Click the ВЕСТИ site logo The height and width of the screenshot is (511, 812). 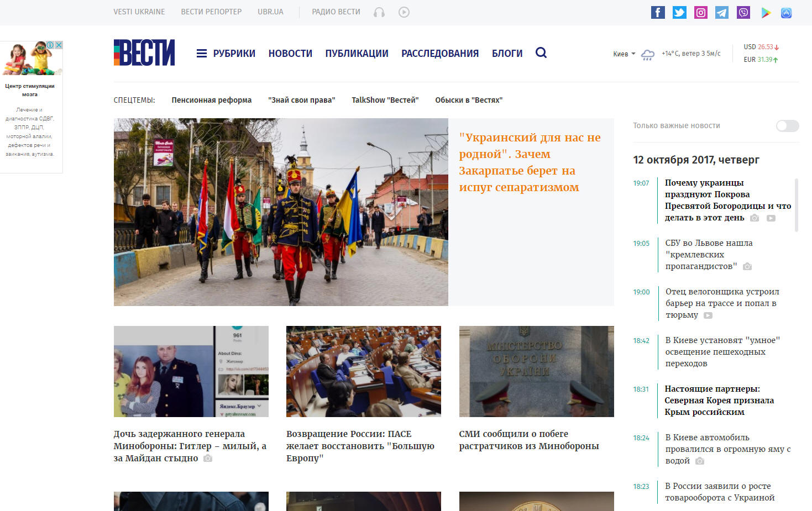point(144,52)
